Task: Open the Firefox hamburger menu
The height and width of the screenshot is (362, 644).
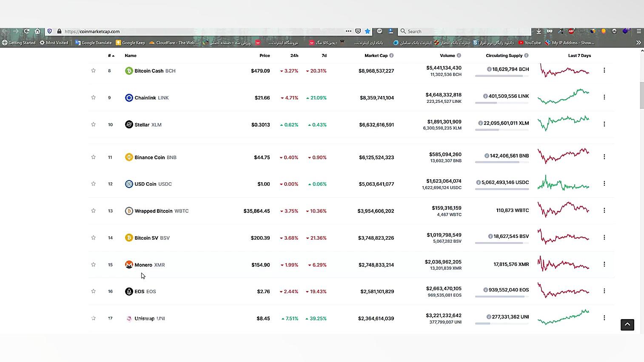Action: point(638,31)
